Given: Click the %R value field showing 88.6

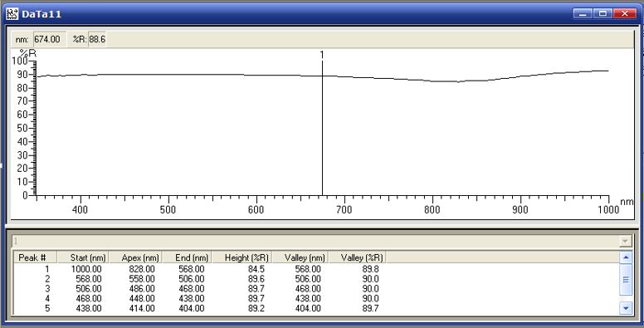Looking at the screenshot, I should coord(97,40).
